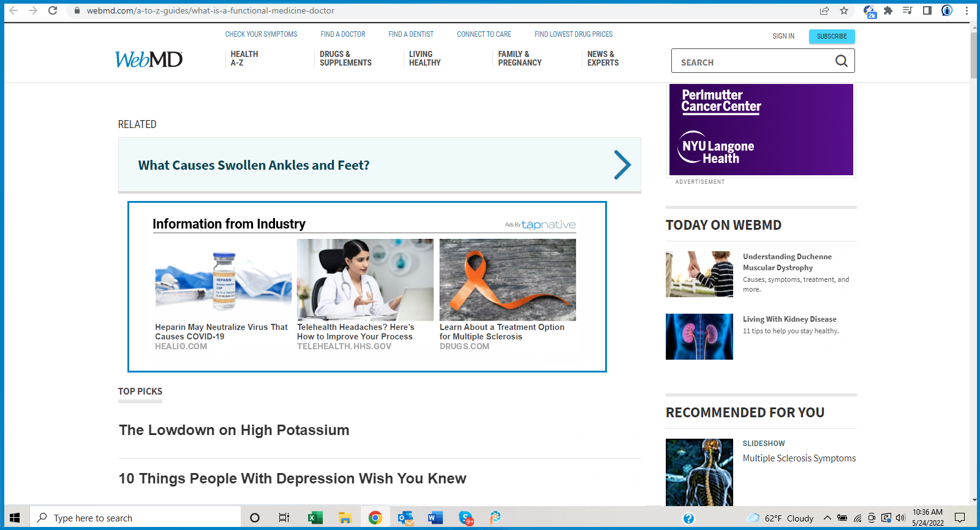The width and height of the screenshot is (980, 530).
Task: Open Task View on taskbar
Action: [284, 518]
